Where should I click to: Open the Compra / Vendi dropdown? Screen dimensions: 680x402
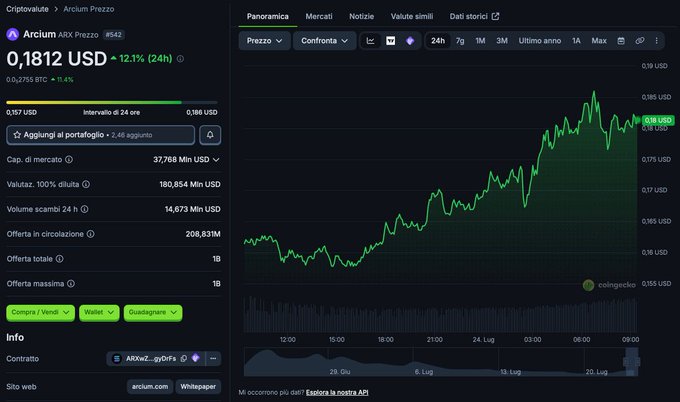pos(40,312)
